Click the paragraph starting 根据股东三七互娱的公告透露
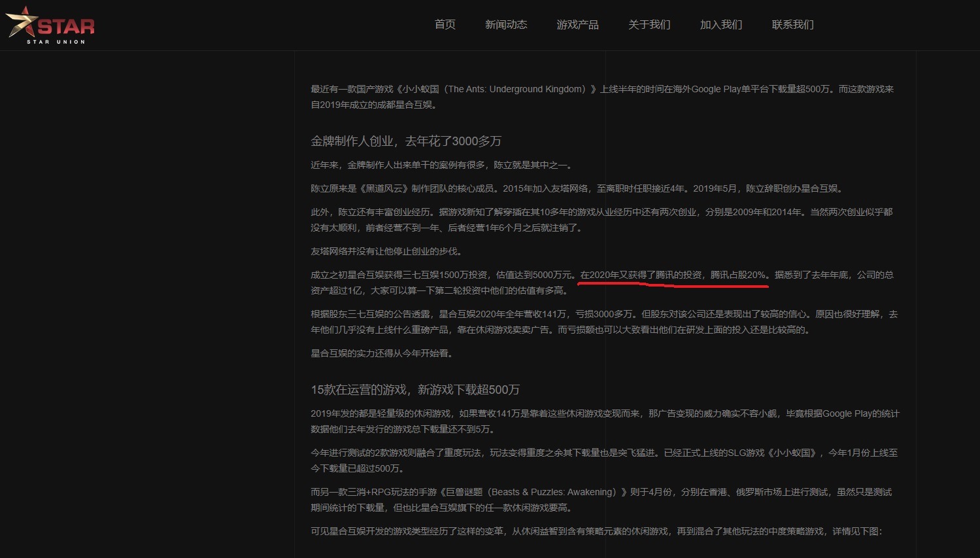This screenshot has height=558, width=980. pos(604,322)
